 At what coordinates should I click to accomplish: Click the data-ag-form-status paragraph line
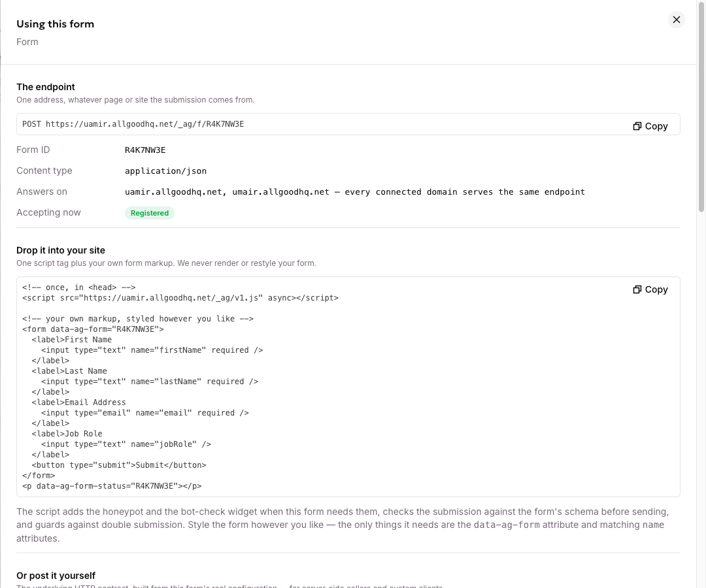(112, 486)
